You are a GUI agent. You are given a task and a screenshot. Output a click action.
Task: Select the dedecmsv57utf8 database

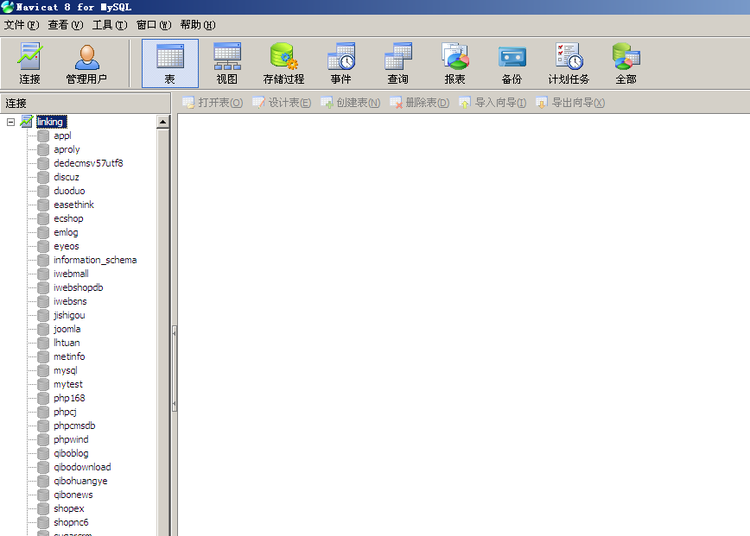tap(88, 164)
